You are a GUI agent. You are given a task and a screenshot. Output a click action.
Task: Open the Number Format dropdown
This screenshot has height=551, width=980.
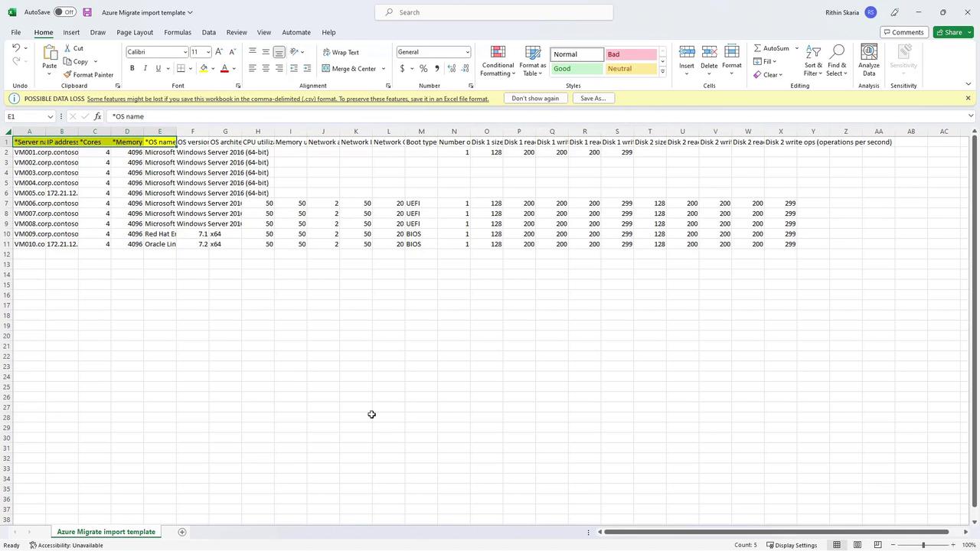pyautogui.click(x=467, y=52)
